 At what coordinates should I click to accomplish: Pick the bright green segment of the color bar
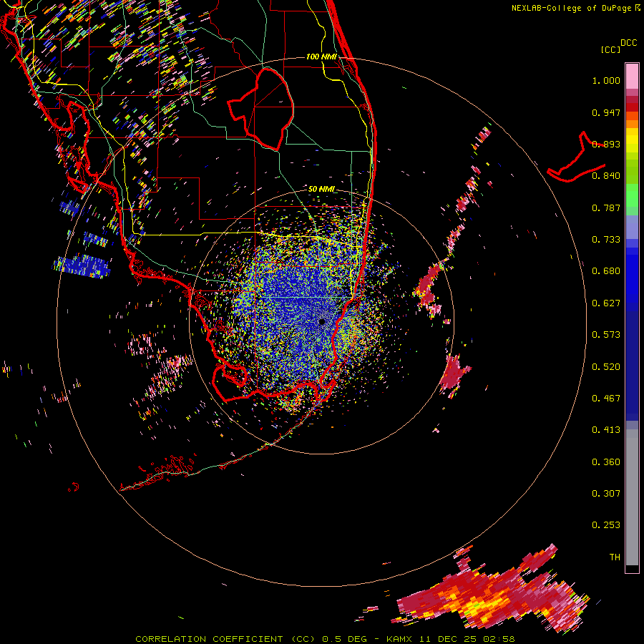(x=632, y=196)
